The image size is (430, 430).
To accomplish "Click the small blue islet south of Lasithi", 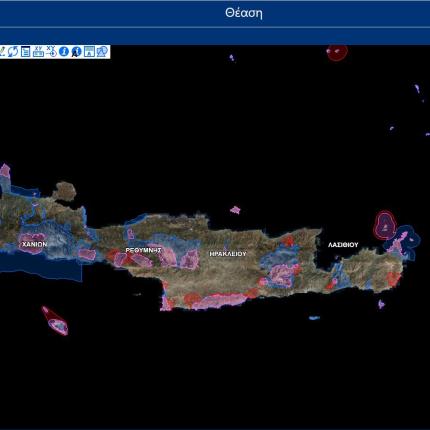I will (314, 318).
